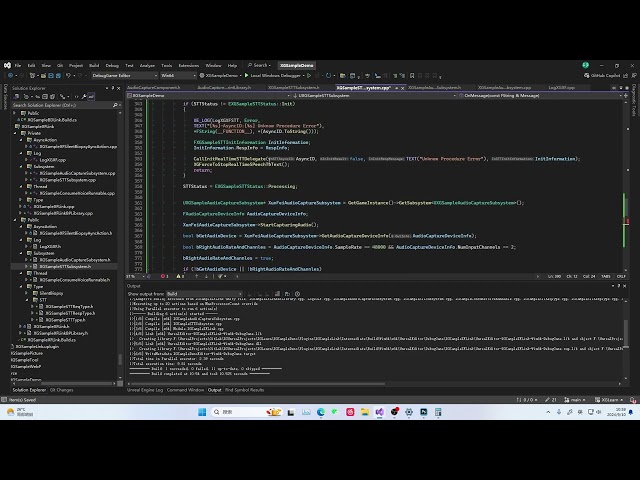Collapse the Private folder node
Image resolution: width=640 pixels, height=480 pixels.
tap(16, 133)
